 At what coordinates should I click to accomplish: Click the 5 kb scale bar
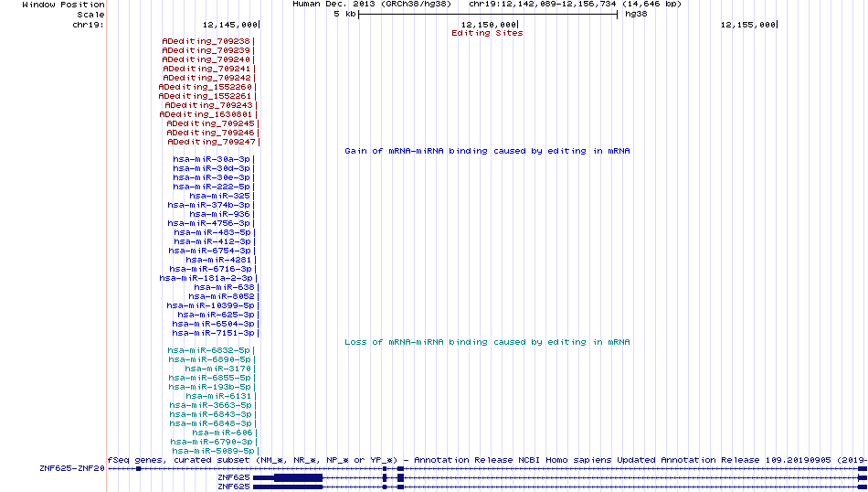(x=488, y=14)
